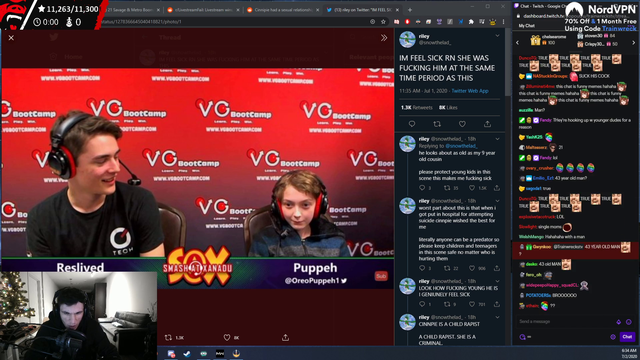The width and height of the screenshot is (640, 360).
Task: Share the photo from the bottom bar
Action: point(285,338)
